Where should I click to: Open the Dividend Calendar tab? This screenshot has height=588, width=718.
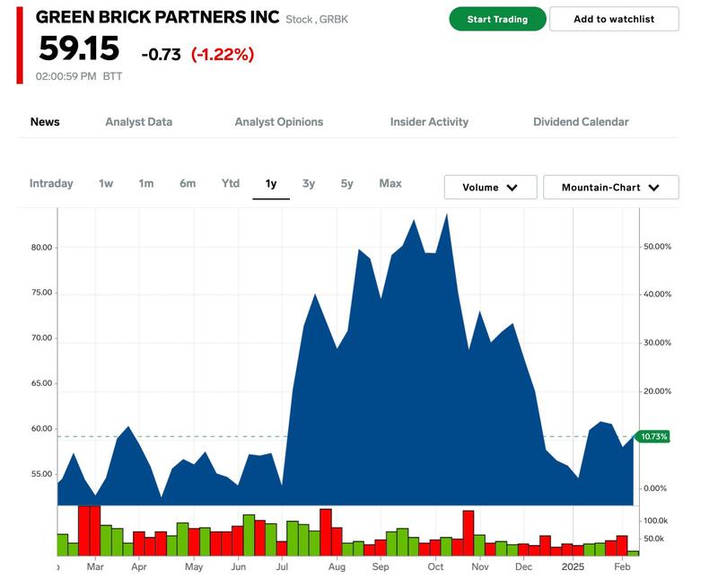[581, 122]
